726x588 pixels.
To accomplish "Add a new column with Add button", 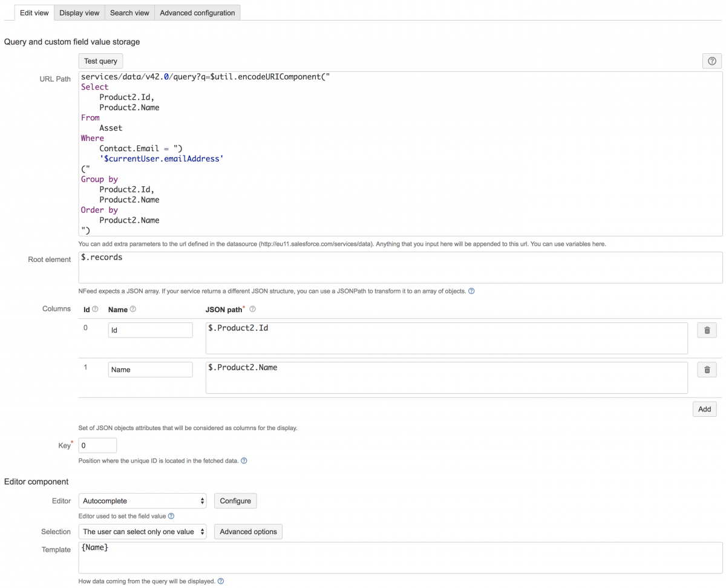I will [705, 409].
